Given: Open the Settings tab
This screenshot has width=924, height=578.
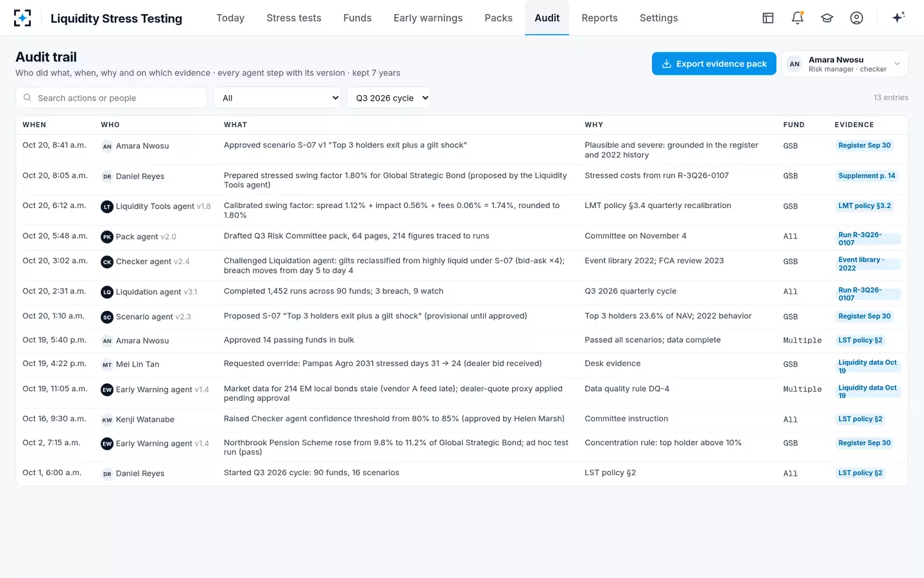Looking at the screenshot, I should pyautogui.click(x=658, y=18).
